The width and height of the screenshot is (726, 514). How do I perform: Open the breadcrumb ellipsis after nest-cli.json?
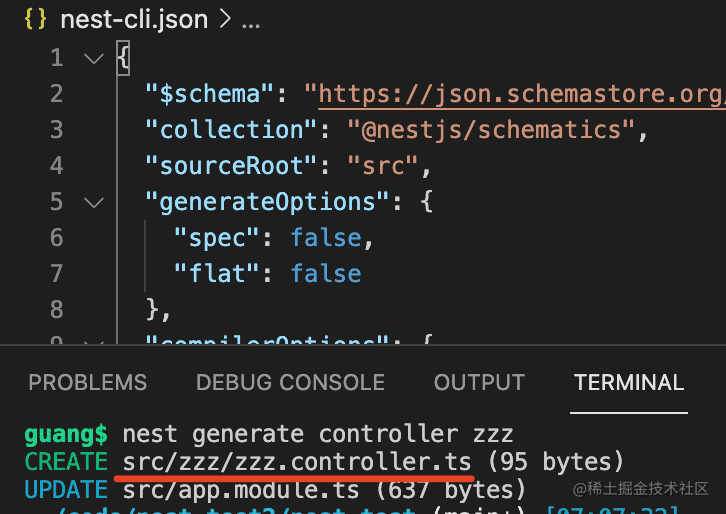click(x=251, y=19)
